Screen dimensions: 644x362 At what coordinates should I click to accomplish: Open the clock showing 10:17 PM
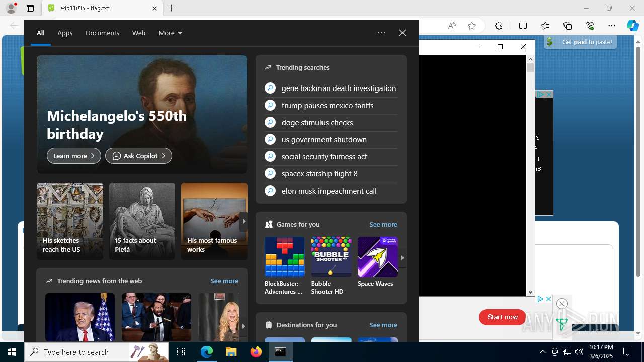pyautogui.click(x=601, y=352)
